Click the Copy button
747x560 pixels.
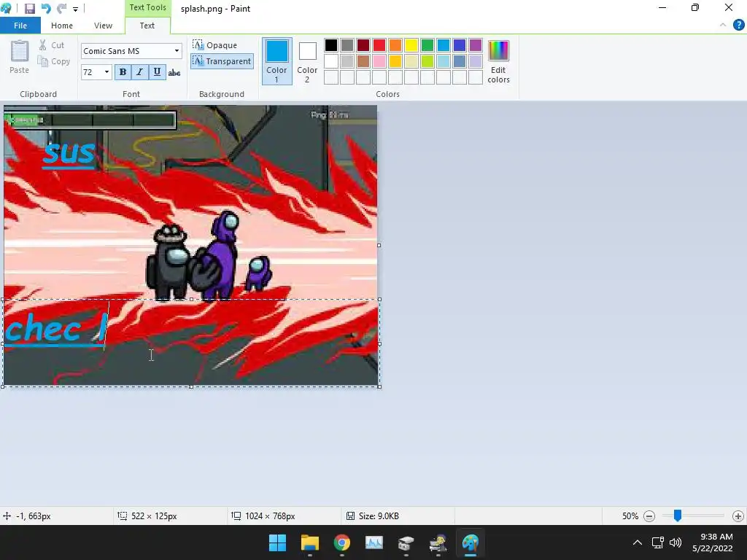pyautogui.click(x=54, y=61)
